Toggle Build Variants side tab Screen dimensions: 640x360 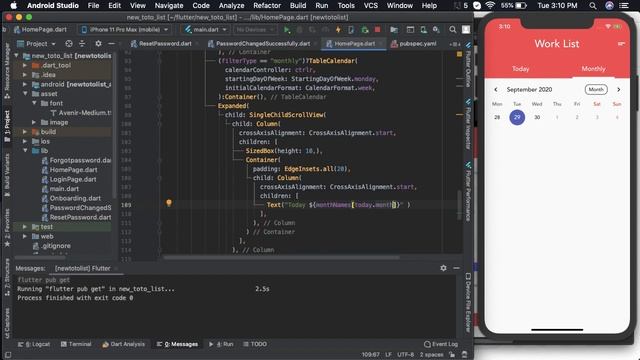point(7,176)
